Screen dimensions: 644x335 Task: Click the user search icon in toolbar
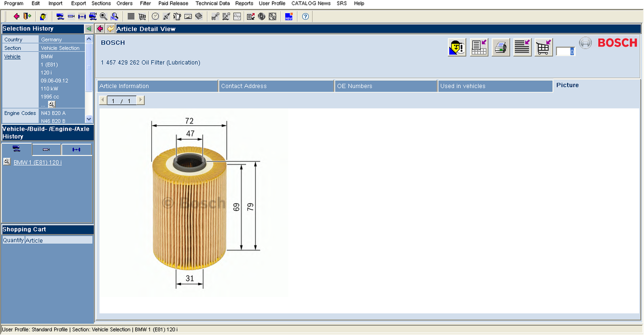(x=115, y=17)
